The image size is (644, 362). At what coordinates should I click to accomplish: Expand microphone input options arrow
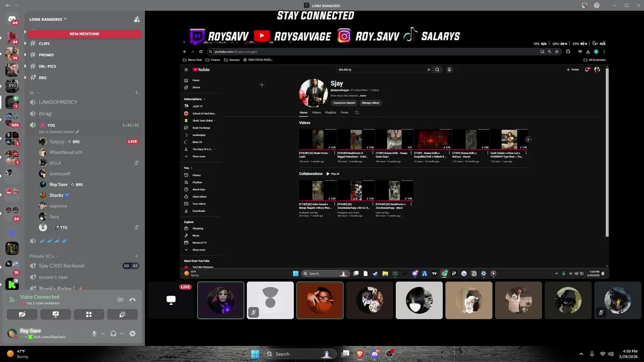click(x=103, y=333)
